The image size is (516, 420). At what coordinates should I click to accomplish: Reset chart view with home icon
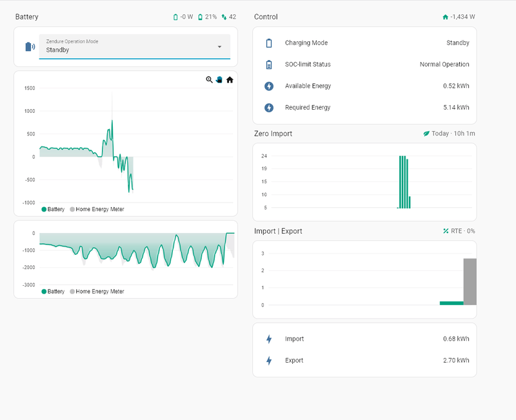[230, 79]
